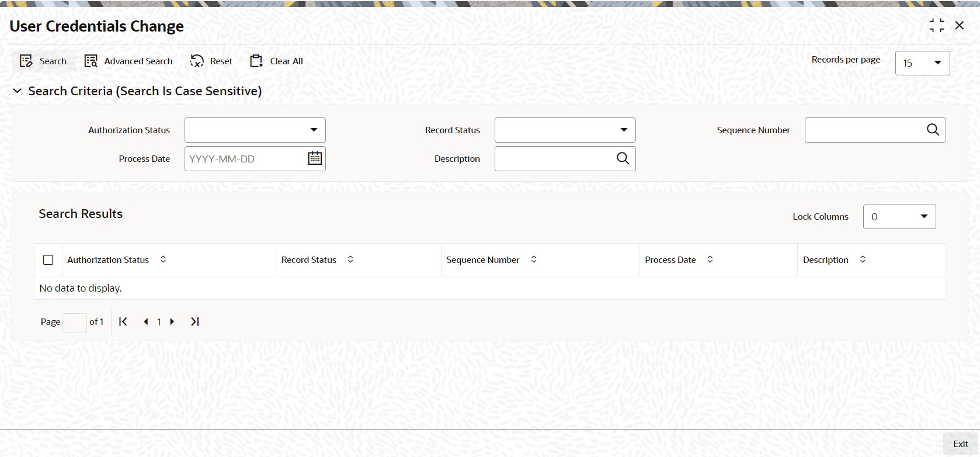Sort by Record Status column
This screenshot has height=457, width=980.
pos(350,259)
